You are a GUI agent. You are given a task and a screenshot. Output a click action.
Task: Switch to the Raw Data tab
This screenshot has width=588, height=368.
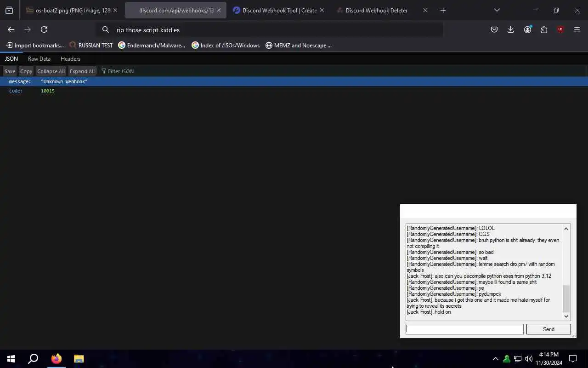click(x=39, y=58)
